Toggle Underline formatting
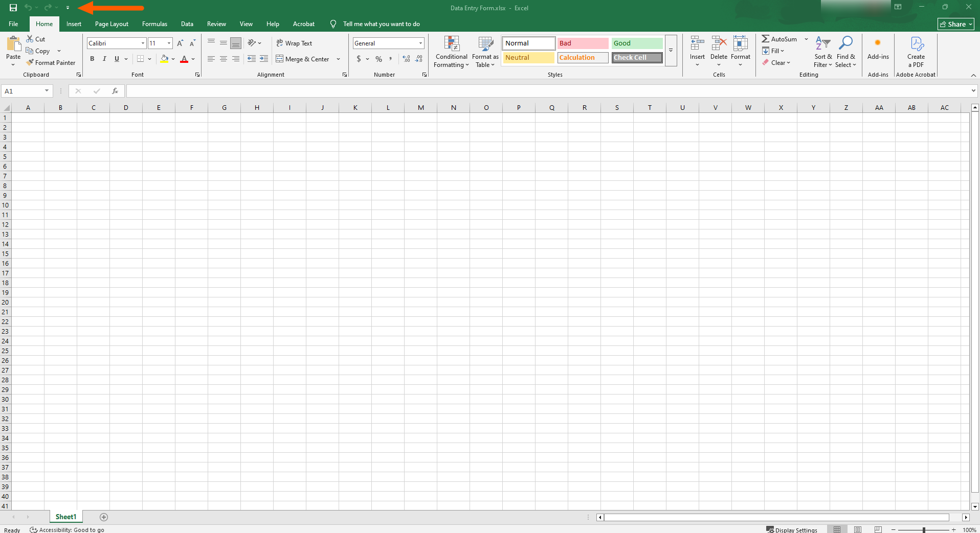The height and width of the screenshot is (533, 980). click(x=117, y=59)
